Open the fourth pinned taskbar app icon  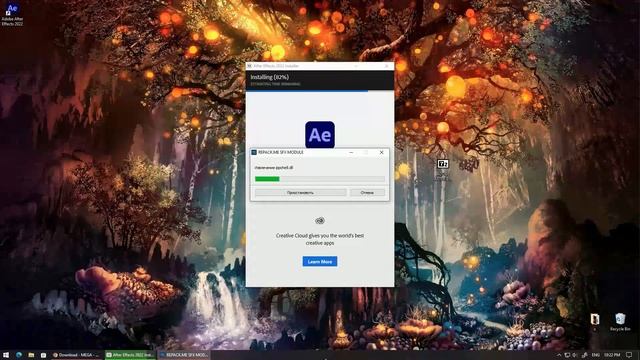point(43,355)
